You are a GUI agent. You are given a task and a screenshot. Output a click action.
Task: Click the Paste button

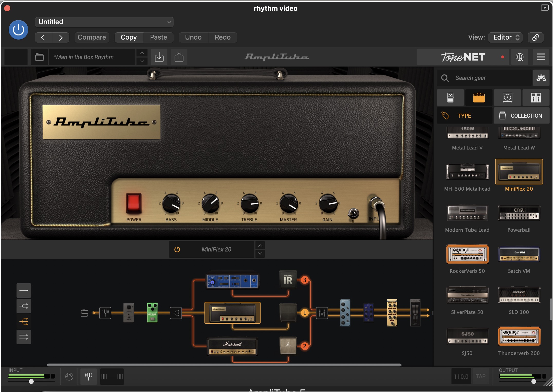(x=159, y=37)
